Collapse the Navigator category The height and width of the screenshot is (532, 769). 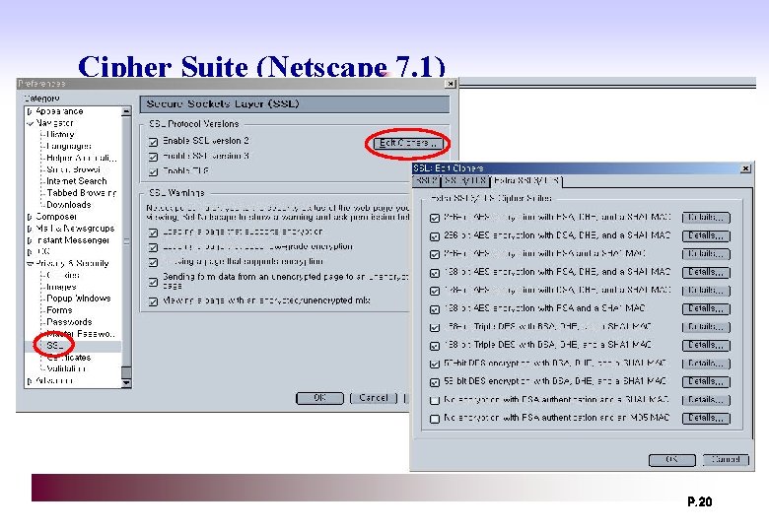[31, 123]
